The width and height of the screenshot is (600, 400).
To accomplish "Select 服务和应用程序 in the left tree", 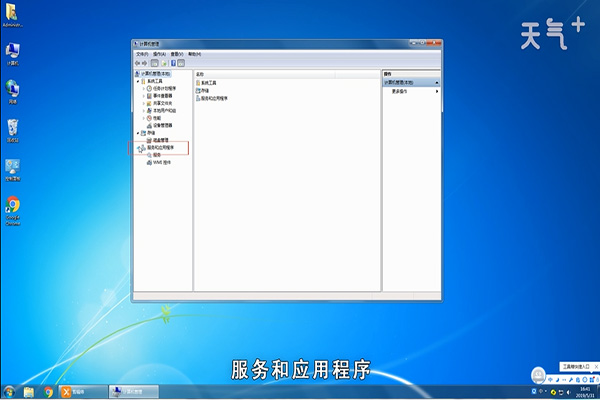I will [161, 147].
